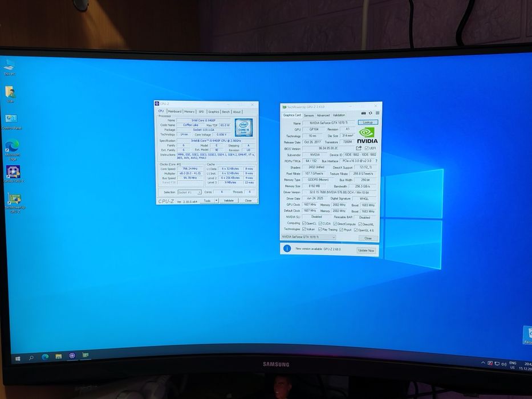Select the TechPowerUp GPU-Z desktop icon
The height and width of the screenshot is (399, 532).
click(x=15, y=203)
